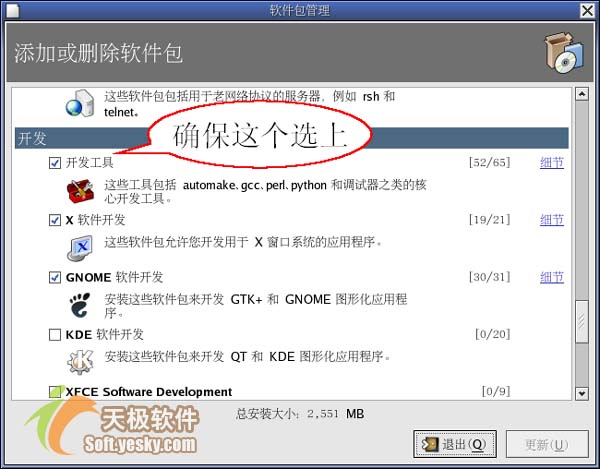Click the door icon on the 退出 button
The image size is (600, 469).
pos(429,445)
